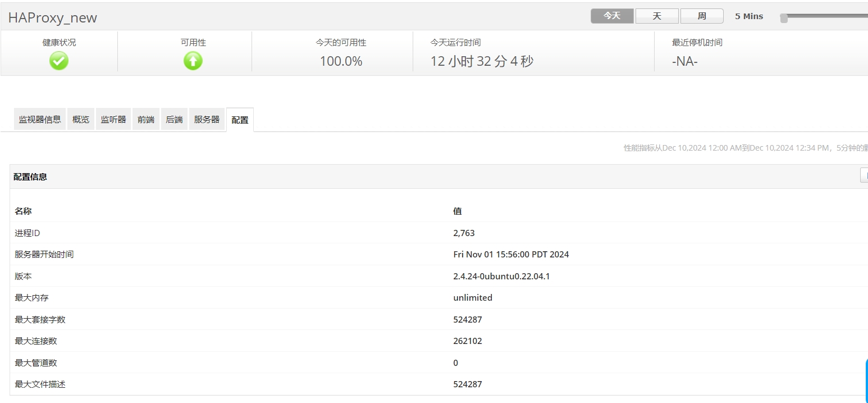Open the 前端 tab
This screenshot has height=403, width=868.
[146, 119]
